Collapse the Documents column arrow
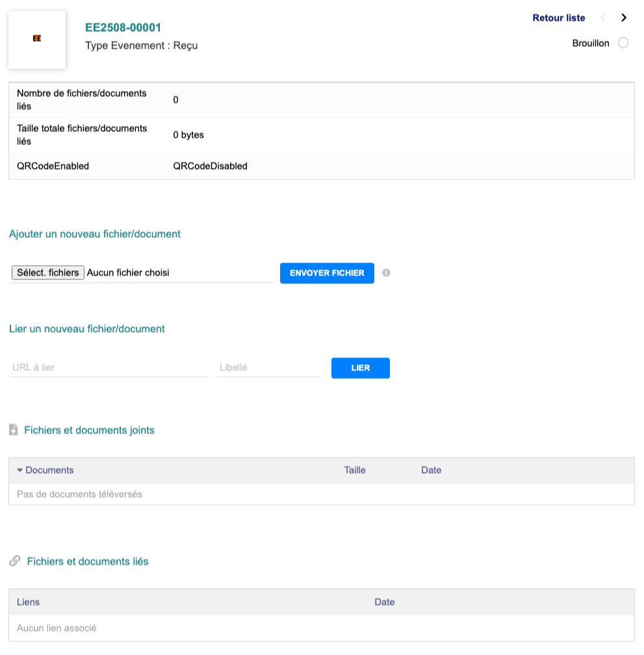644x655 pixels. coord(20,470)
